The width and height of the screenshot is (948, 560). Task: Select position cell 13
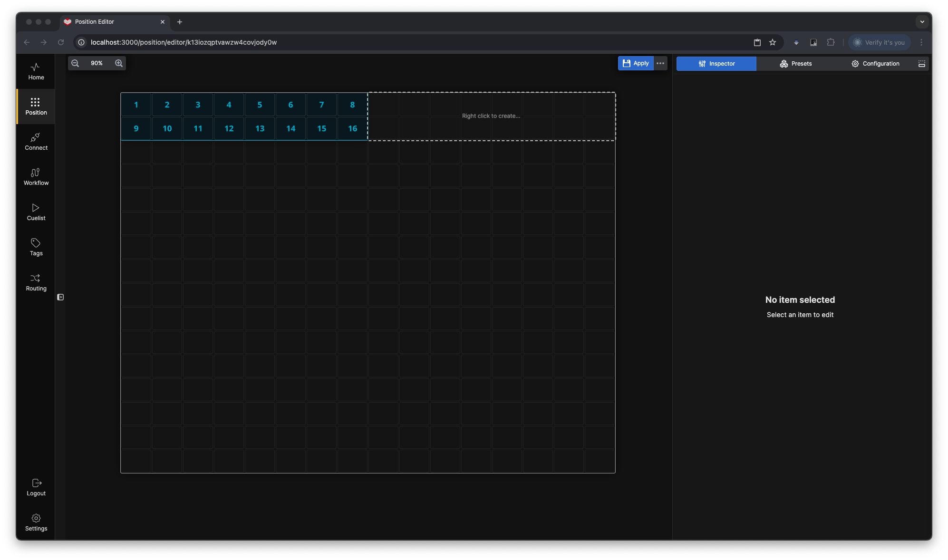tap(260, 128)
